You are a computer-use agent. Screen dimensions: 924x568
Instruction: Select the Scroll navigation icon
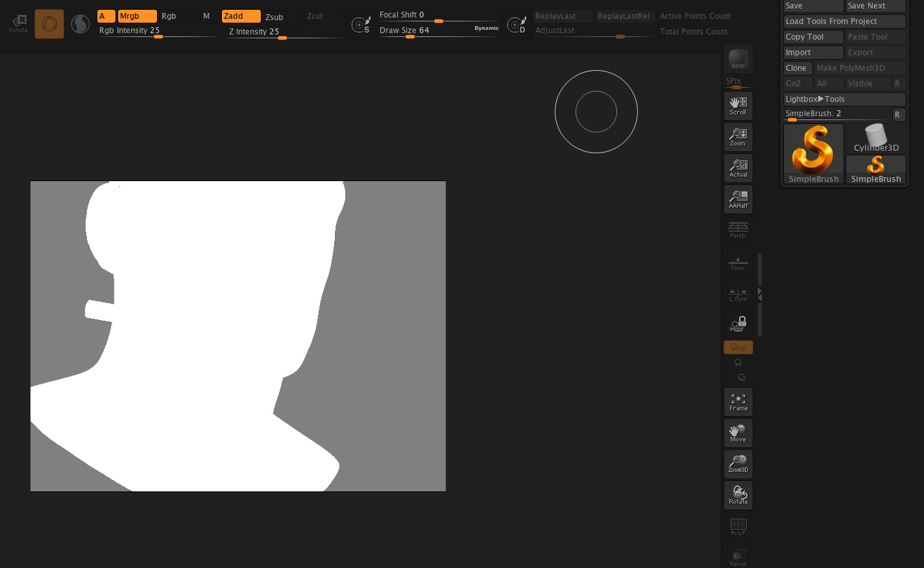738,105
